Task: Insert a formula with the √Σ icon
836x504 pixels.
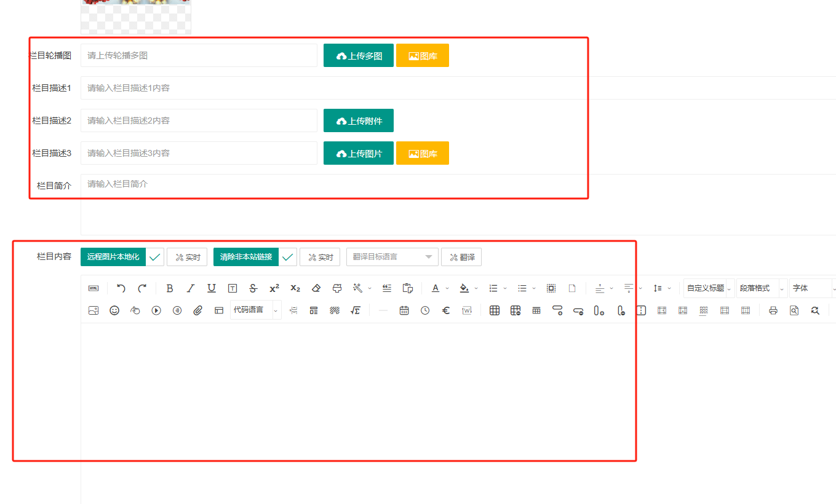Action: point(355,310)
